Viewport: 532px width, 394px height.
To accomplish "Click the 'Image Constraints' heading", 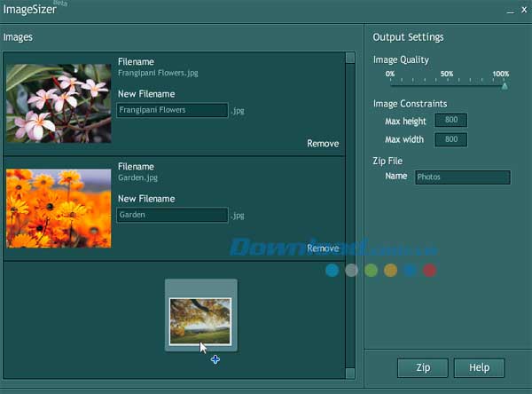I will pyautogui.click(x=410, y=104).
